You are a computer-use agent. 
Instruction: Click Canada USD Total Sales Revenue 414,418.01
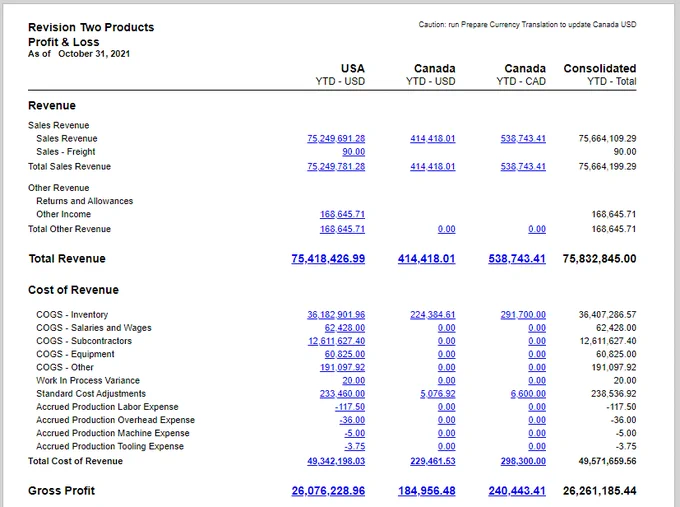pos(433,167)
